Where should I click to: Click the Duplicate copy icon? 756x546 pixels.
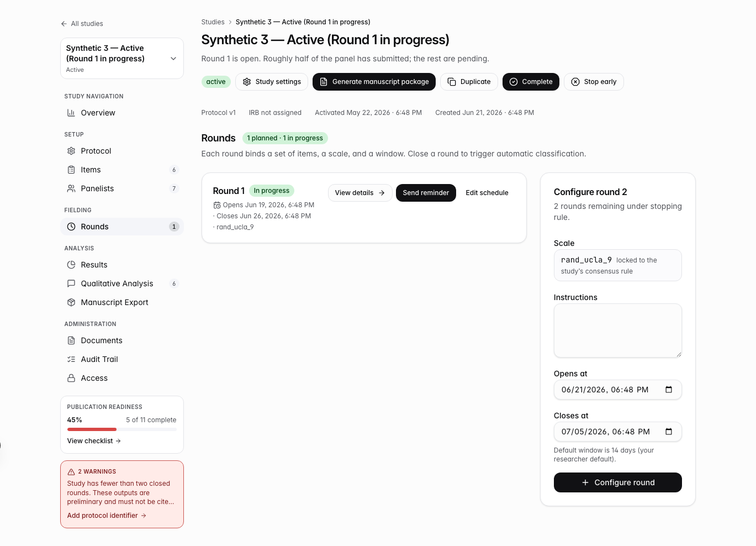click(452, 82)
